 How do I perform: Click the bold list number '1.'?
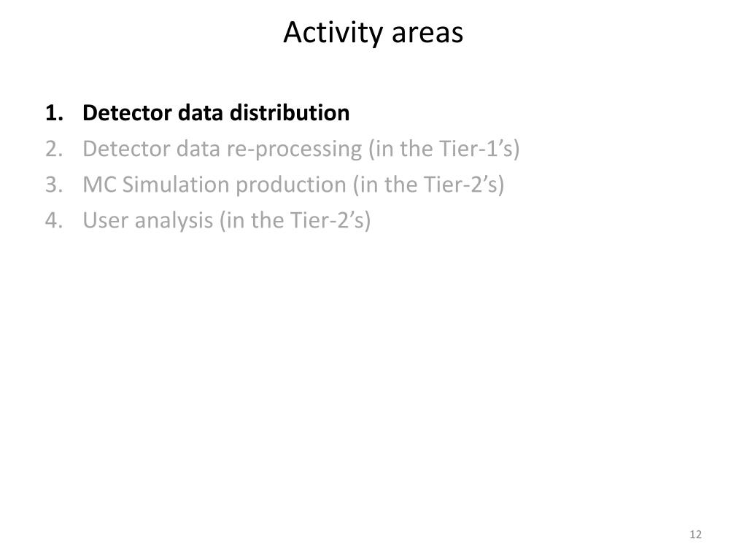pyautogui.click(x=54, y=113)
